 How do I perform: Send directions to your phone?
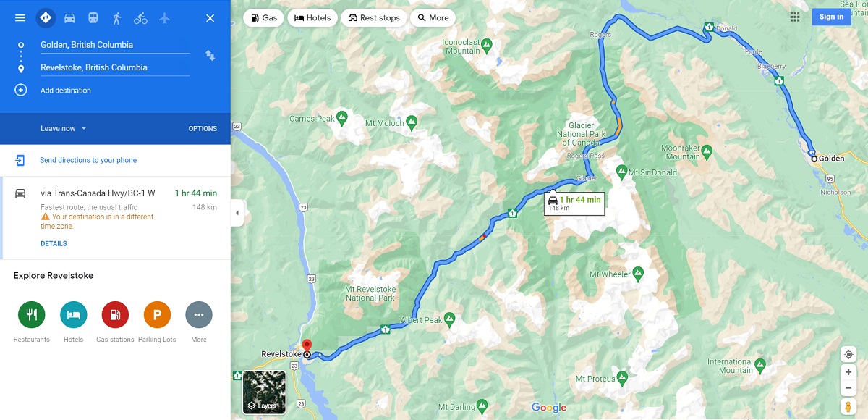[x=88, y=160]
